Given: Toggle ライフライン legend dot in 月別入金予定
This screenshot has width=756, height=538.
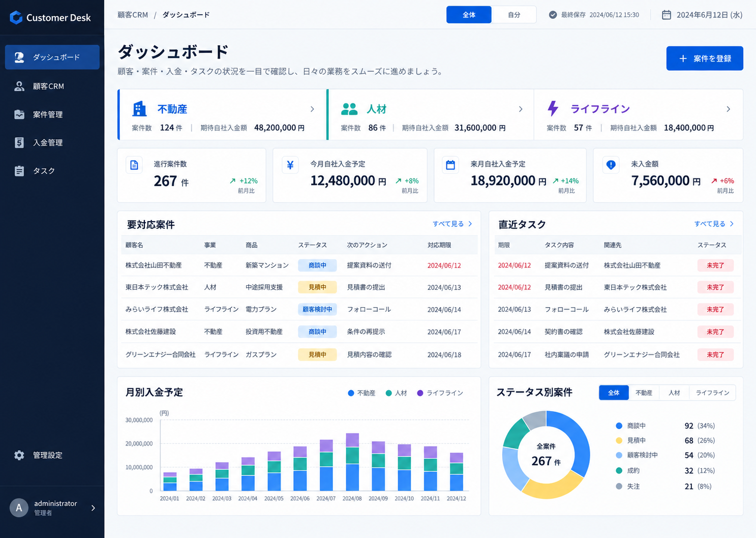Looking at the screenshot, I should tap(420, 393).
